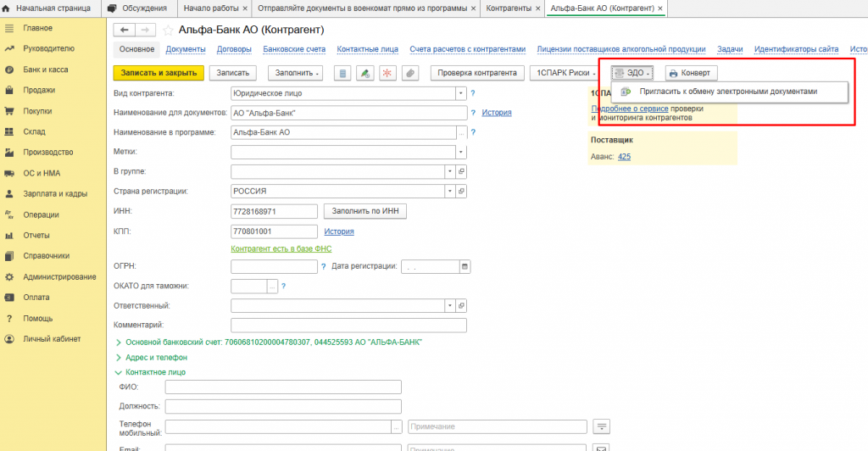The height and width of the screenshot is (451, 868).
Task: Open Аванс 425 link
Action: pyautogui.click(x=625, y=157)
